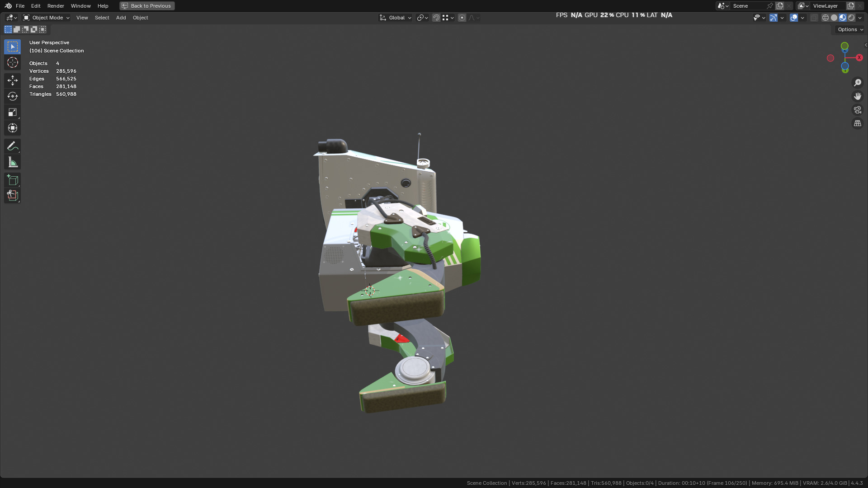The height and width of the screenshot is (488, 868).
Task: Click the ViewLayer name field
Action: coord(828,6)
